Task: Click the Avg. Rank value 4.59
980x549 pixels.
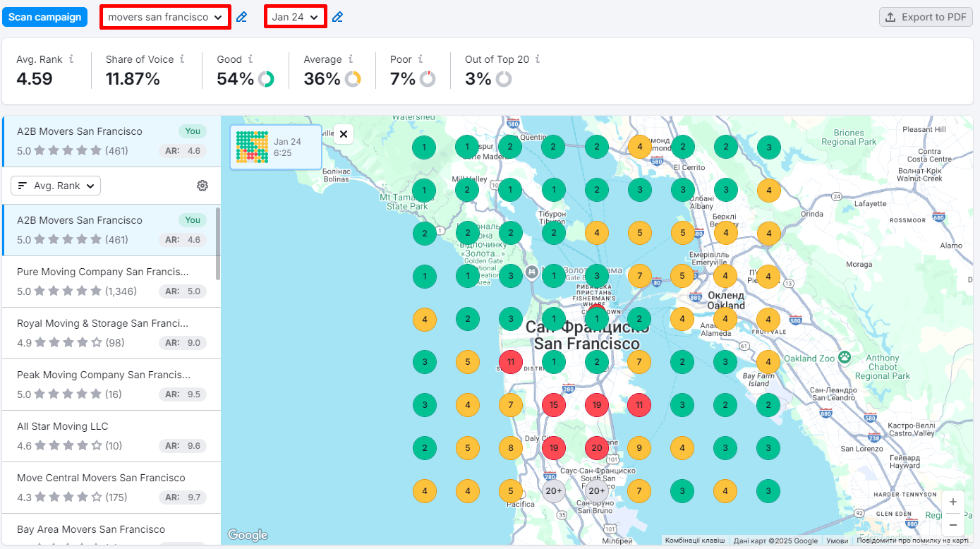Action: point(35,79)
